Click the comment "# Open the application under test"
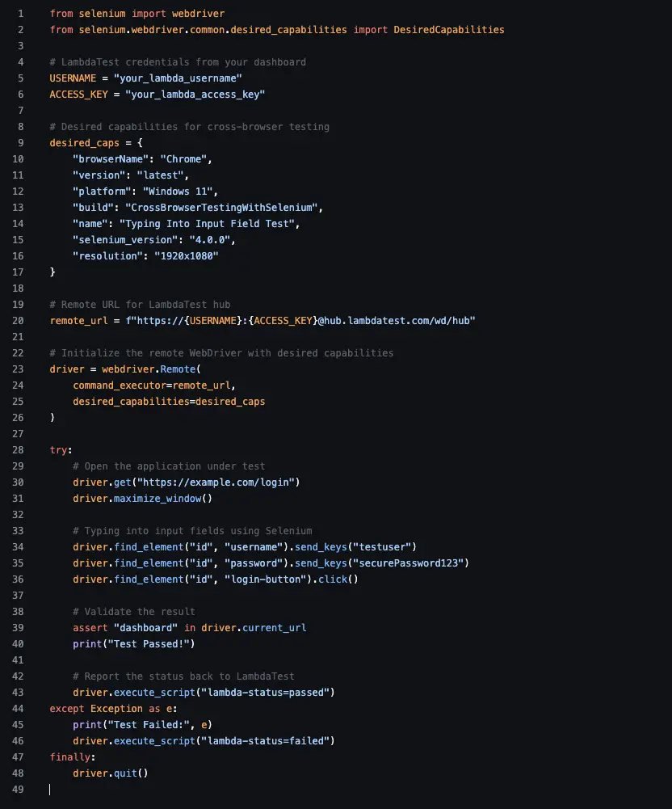This screenshot has width=672, height=809. [169, 466]
